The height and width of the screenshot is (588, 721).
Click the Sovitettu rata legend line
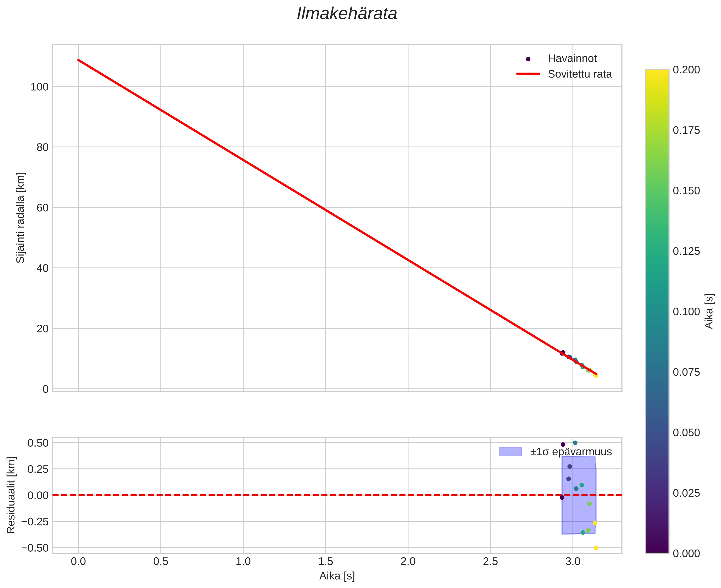point(528,74)
